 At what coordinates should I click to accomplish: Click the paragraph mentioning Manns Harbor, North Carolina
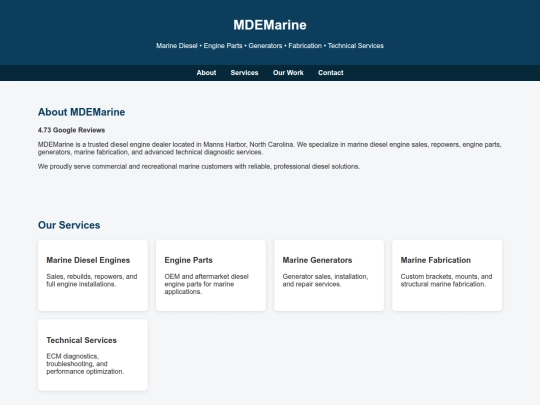click(270, 148)
